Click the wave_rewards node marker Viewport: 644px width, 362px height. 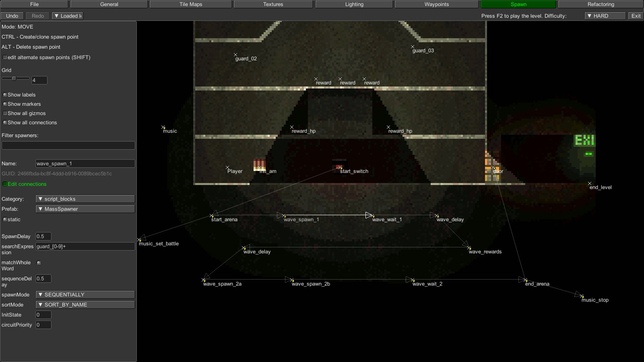point(469,248)
